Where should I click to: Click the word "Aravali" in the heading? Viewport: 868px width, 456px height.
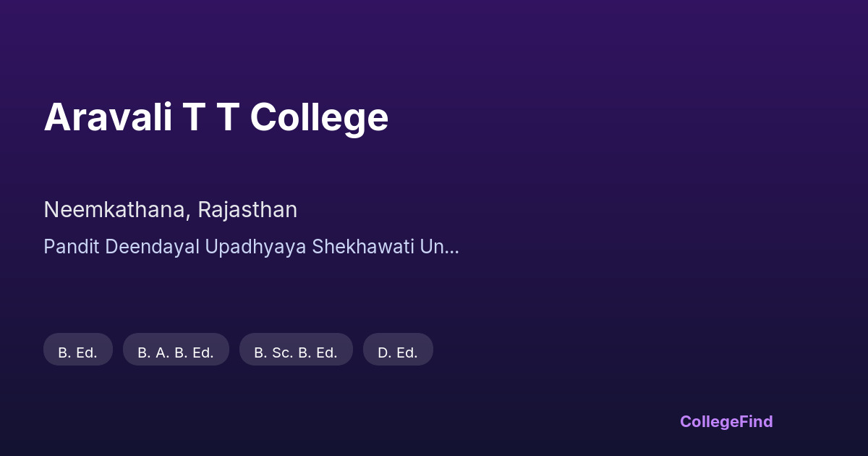[108, 117]
